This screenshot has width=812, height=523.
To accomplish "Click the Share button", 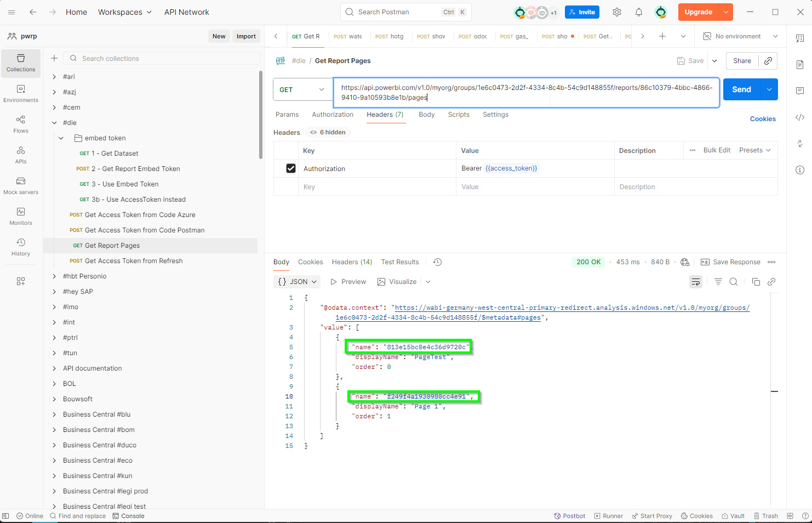I will tap(742, 61).
